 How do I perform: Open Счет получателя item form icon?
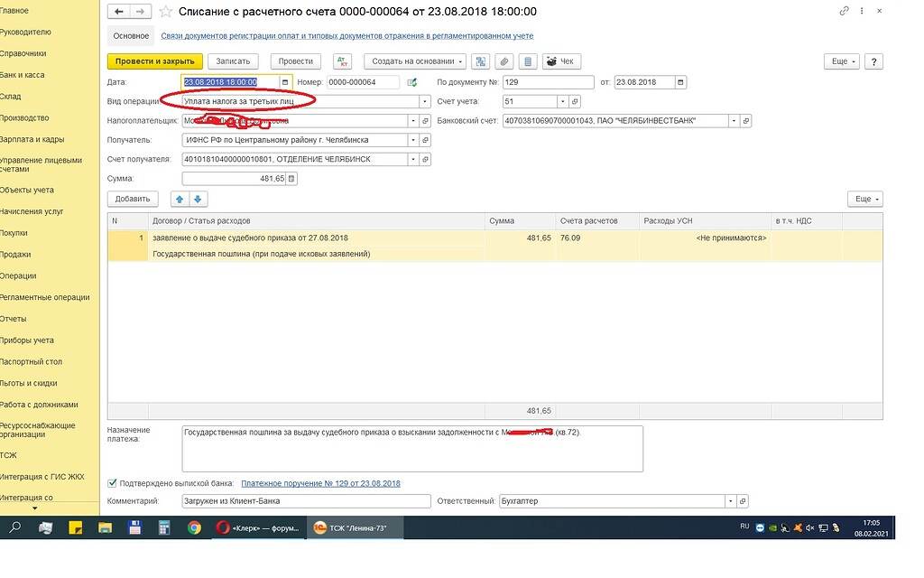425,159
